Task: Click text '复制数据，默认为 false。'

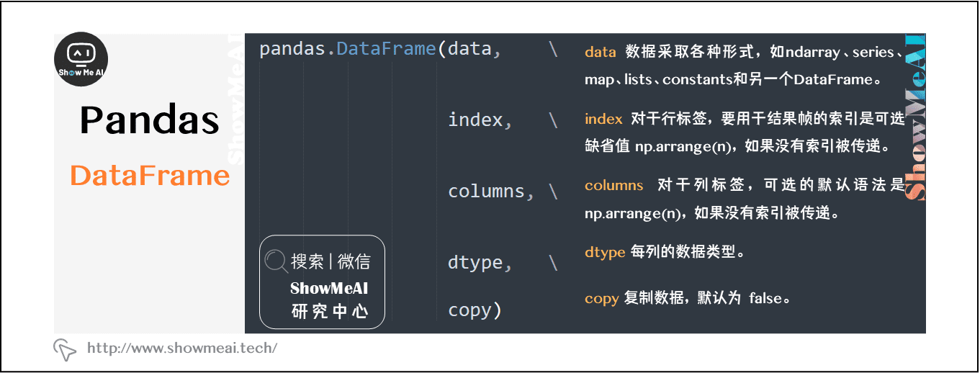Action: click(708, 298)
